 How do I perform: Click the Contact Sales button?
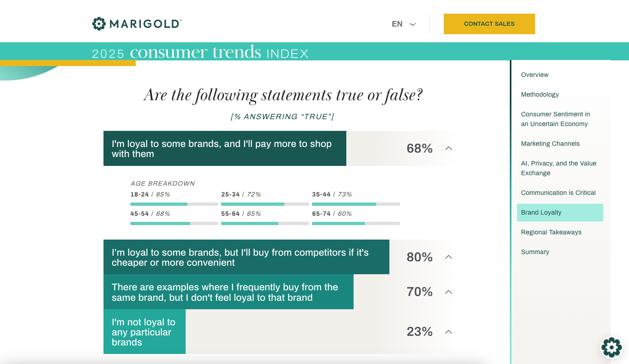[x=489, y=24]
